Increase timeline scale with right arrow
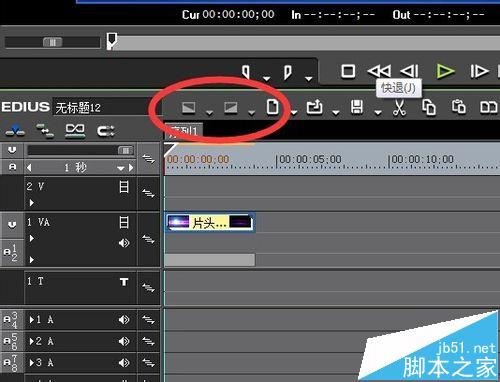The height and width of the screenshot is (382, 500). point(131,168)
